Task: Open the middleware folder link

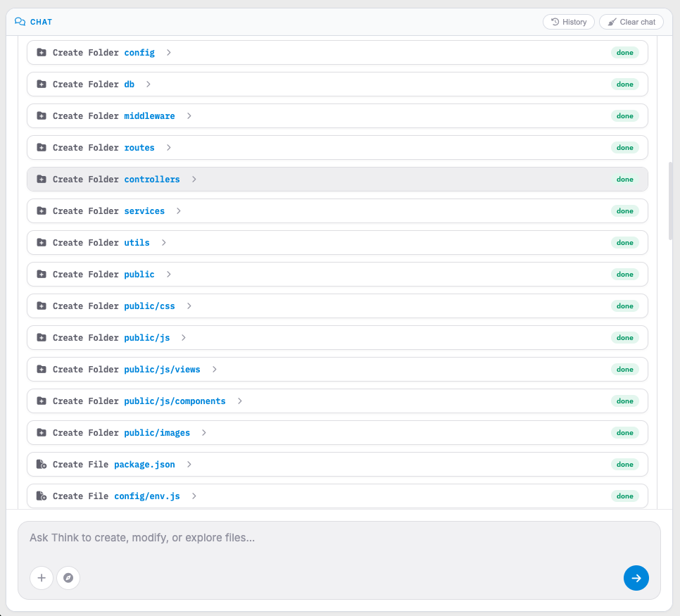Action: pyautogui.click(x=150, y=116)
